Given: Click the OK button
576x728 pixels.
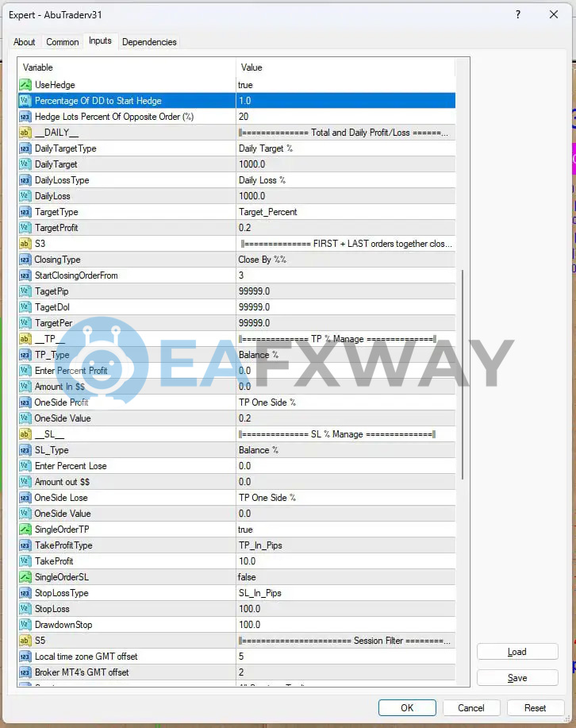Looking at the screenshot, I should 407,707.
